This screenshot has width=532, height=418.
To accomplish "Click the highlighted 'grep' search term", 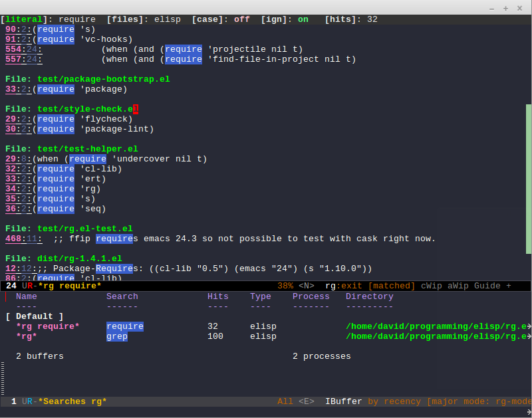I will 117,336.
